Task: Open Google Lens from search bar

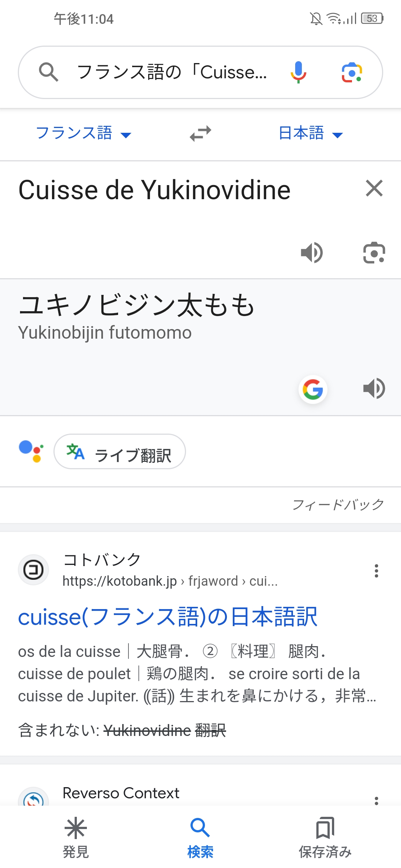Action: point(352,72)
